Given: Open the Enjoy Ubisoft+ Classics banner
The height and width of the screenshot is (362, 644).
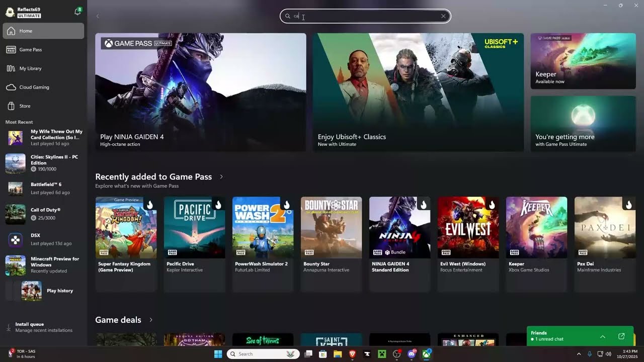Looking at the screenshot, I should 418,93.
